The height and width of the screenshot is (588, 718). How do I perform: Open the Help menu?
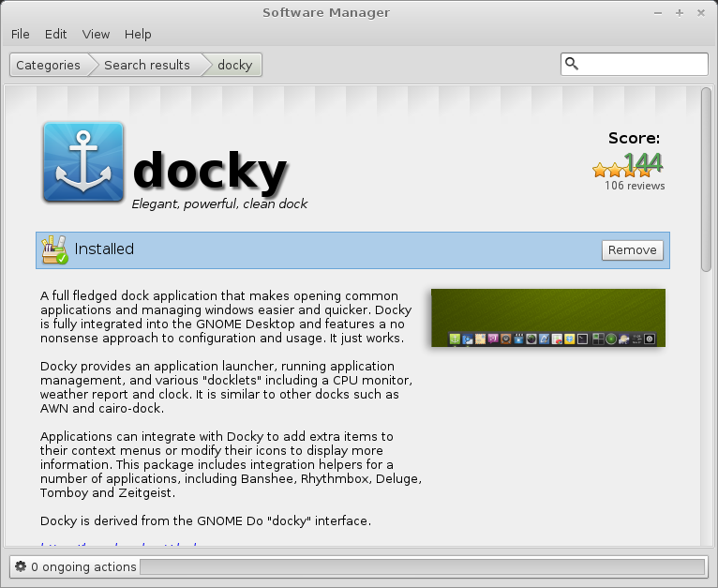[x=138, y=35]
